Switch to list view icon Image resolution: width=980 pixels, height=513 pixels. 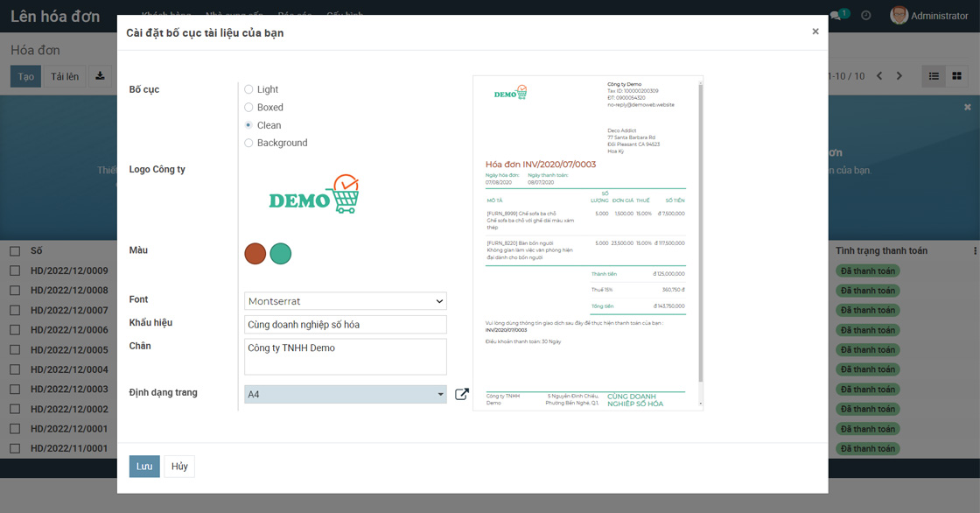tap(934, 76)
